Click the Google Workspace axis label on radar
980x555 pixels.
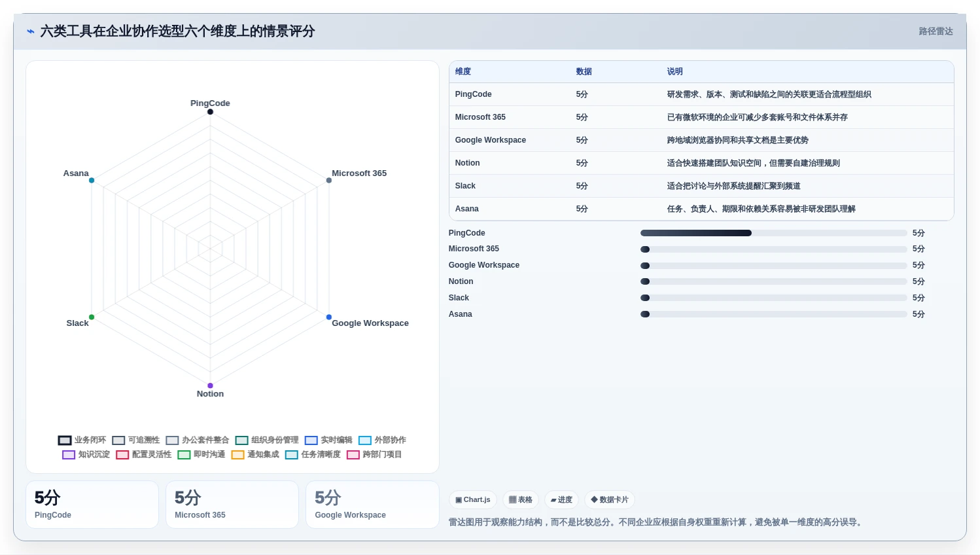point(370,323)
